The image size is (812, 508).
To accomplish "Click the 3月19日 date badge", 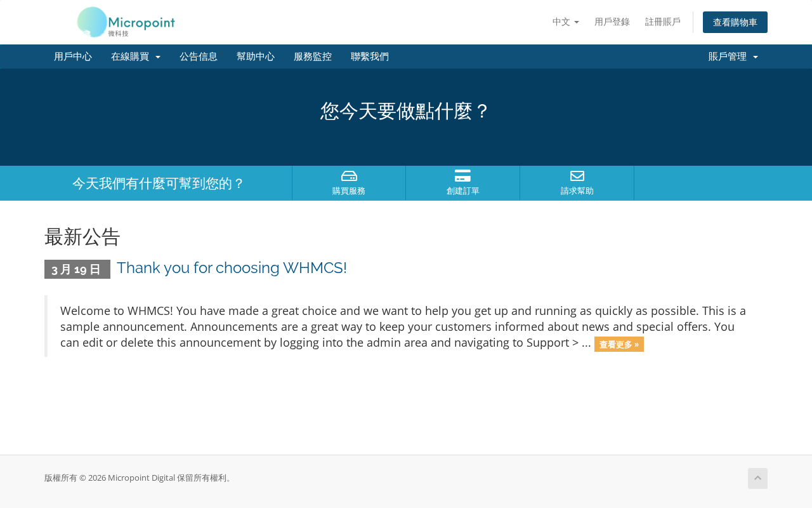I will (x=77, y=269).
